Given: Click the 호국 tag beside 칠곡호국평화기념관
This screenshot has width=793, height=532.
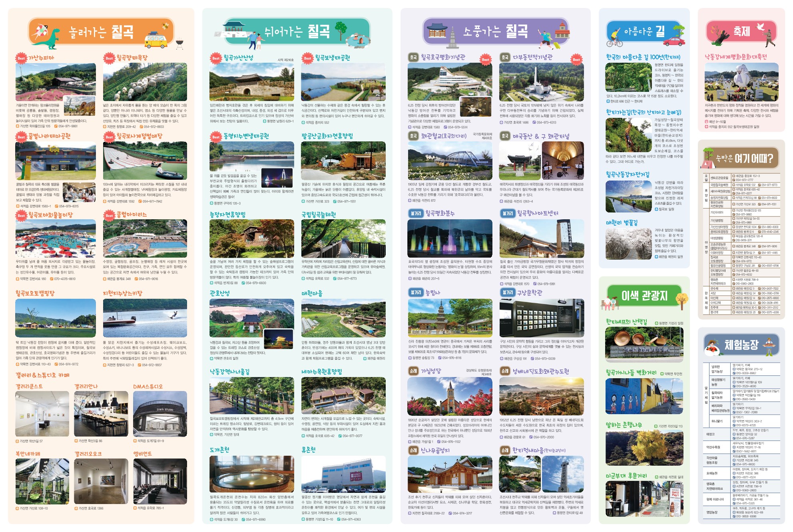Looking at the screenshot, I should point(413,58).
